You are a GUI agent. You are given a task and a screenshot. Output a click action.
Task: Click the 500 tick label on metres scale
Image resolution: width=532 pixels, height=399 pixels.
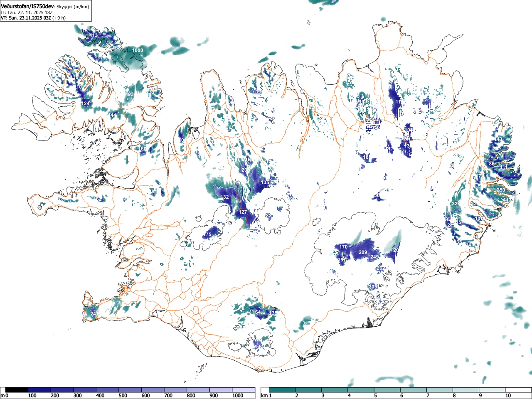(123, 396)
